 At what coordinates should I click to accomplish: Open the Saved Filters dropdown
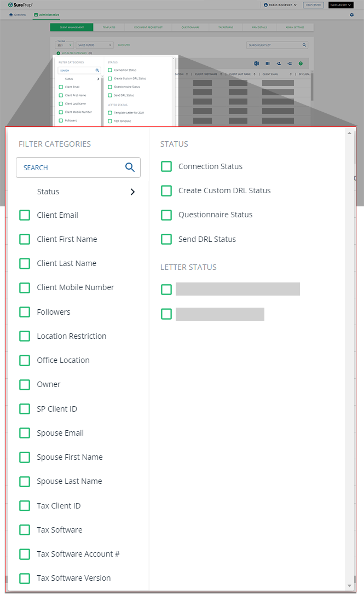coord(94,45)
